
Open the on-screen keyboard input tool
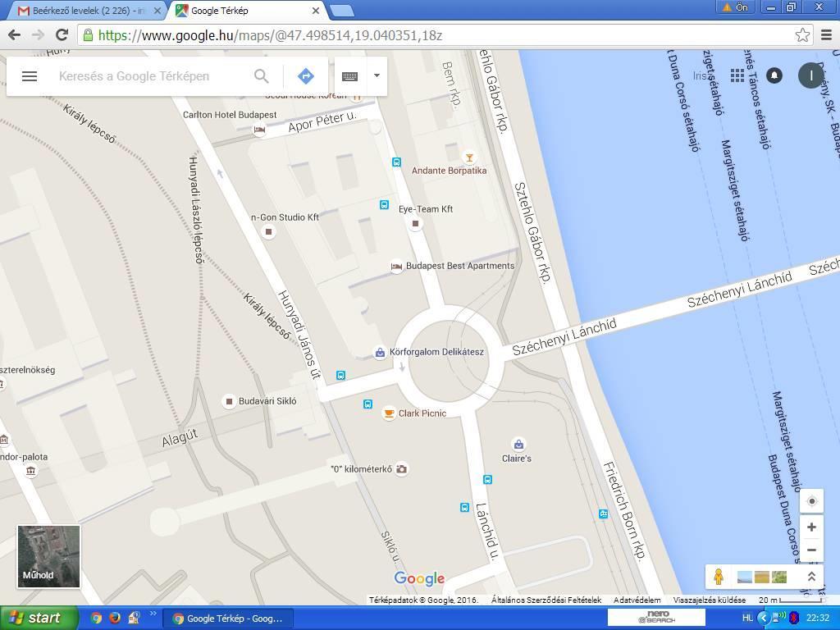click(349, 76)
